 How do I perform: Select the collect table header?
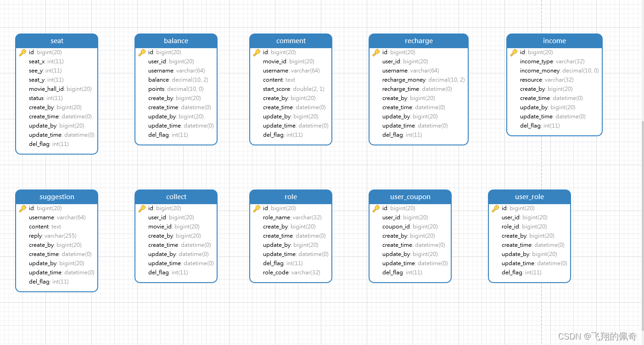[x=176, y=197]
